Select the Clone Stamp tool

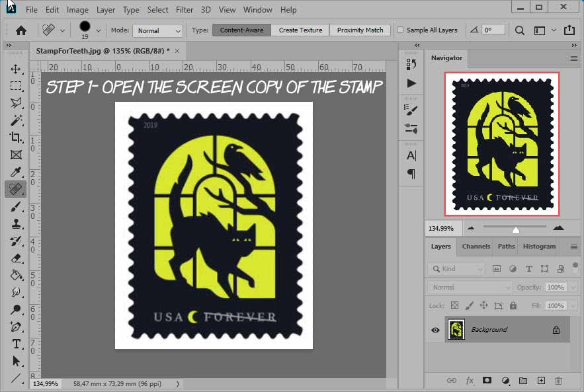(16, 223)
